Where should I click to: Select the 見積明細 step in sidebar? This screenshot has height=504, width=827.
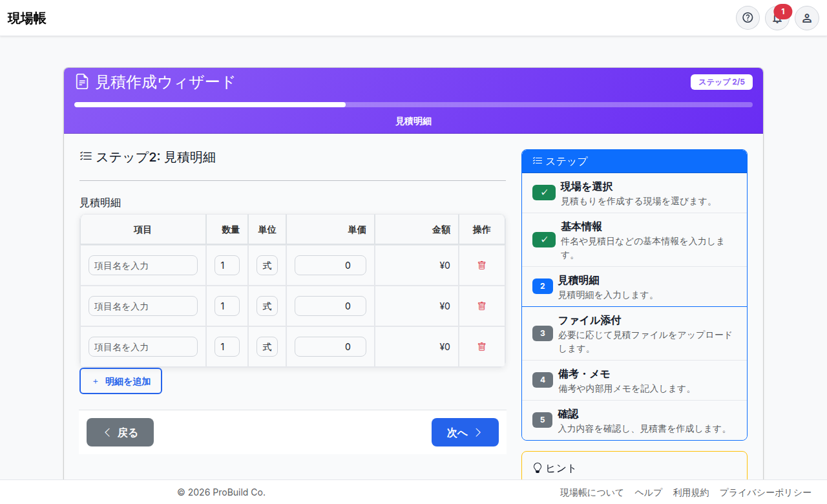[634, 287]
